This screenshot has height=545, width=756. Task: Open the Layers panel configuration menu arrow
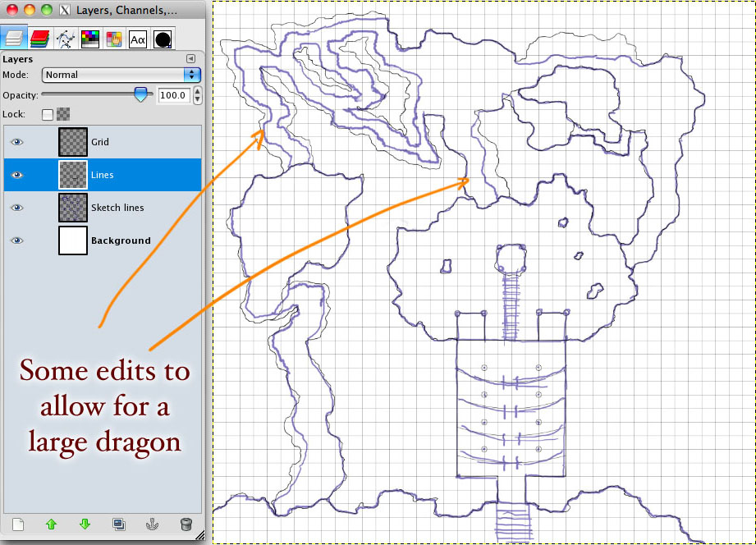click(190, 59)
